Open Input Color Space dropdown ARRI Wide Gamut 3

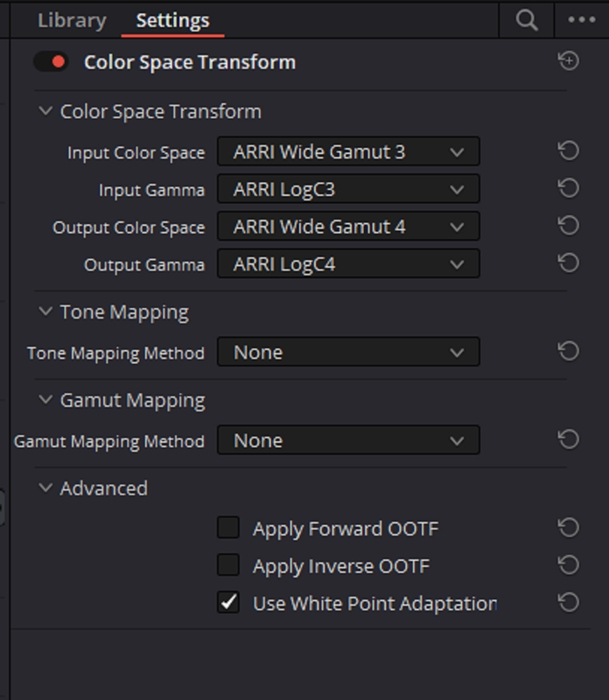point(348,151)
